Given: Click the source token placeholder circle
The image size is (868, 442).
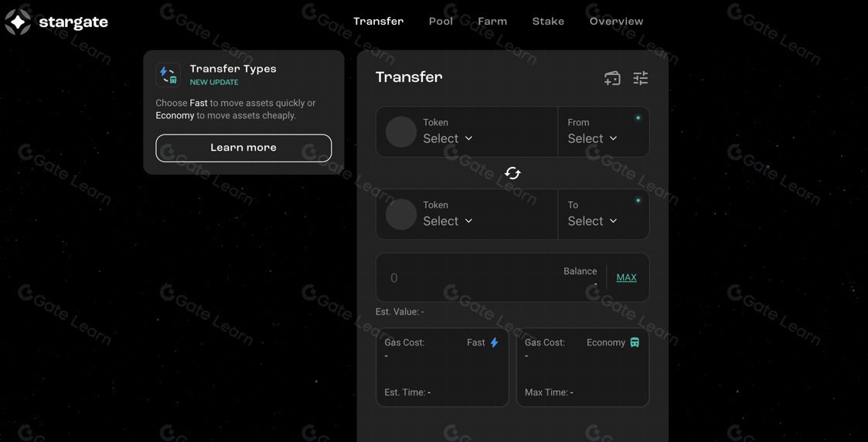Looking at the screenshot, I should pos(401,131).
